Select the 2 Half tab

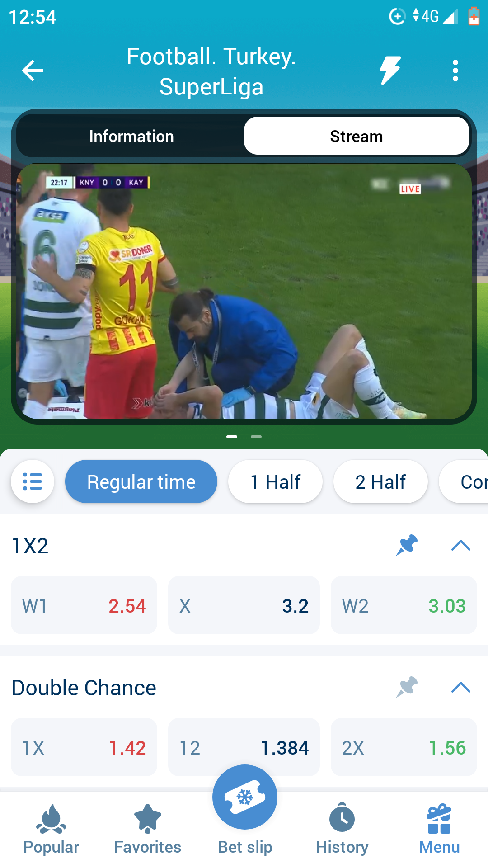pyautogui.click(x=380, y=481)
